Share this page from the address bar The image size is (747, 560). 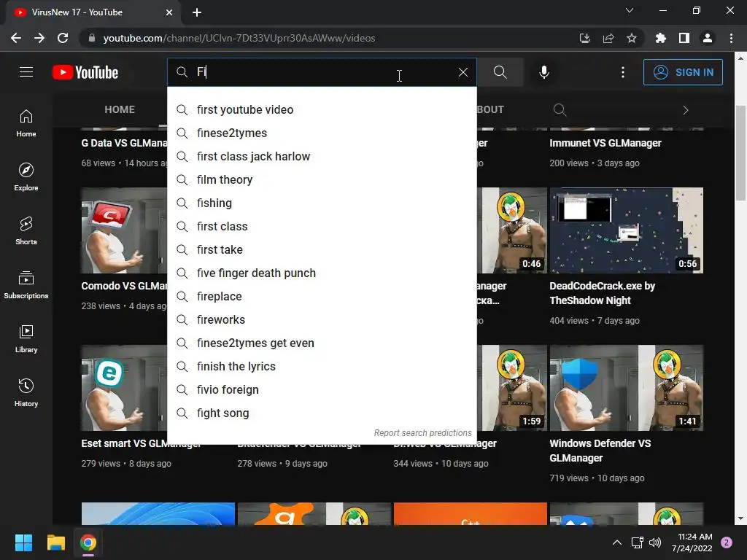point(608,38)
